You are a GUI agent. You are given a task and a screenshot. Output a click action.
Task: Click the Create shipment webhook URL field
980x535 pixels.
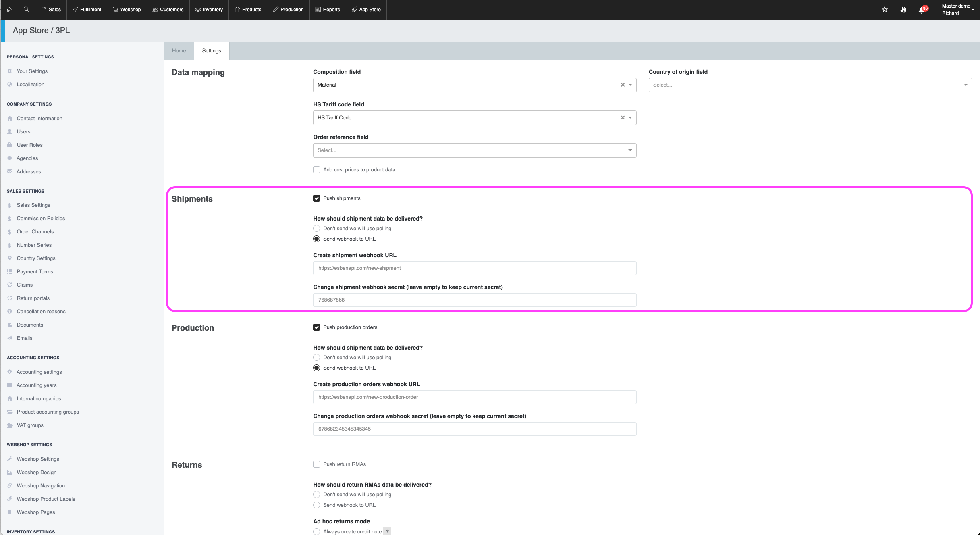[474, 268]
